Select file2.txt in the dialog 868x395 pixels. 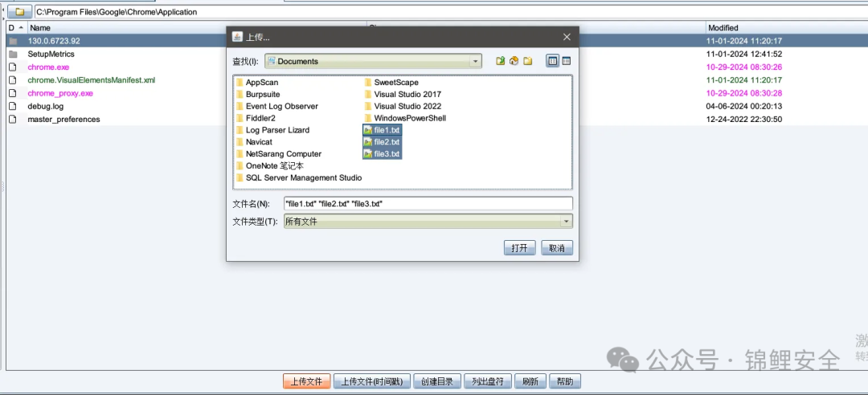(x=382, y=141)
